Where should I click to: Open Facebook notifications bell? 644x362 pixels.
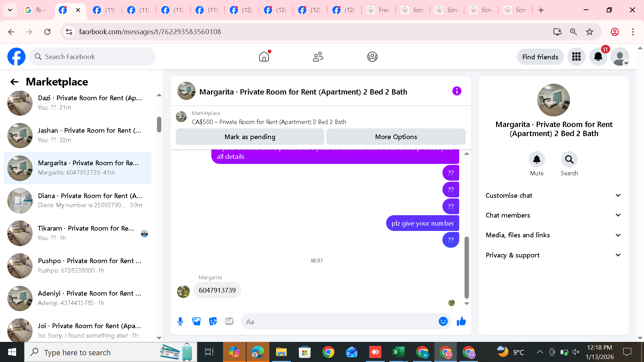pos(598,57)
